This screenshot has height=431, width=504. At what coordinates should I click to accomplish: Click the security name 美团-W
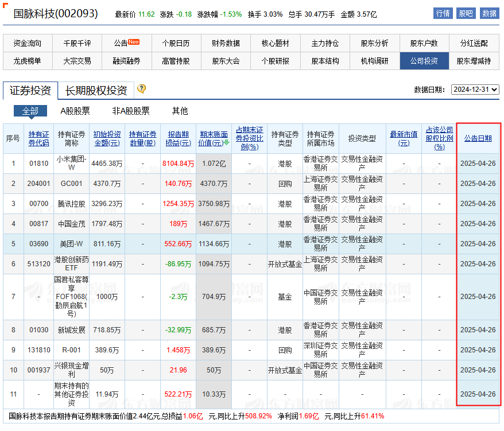tap(71, 244)
